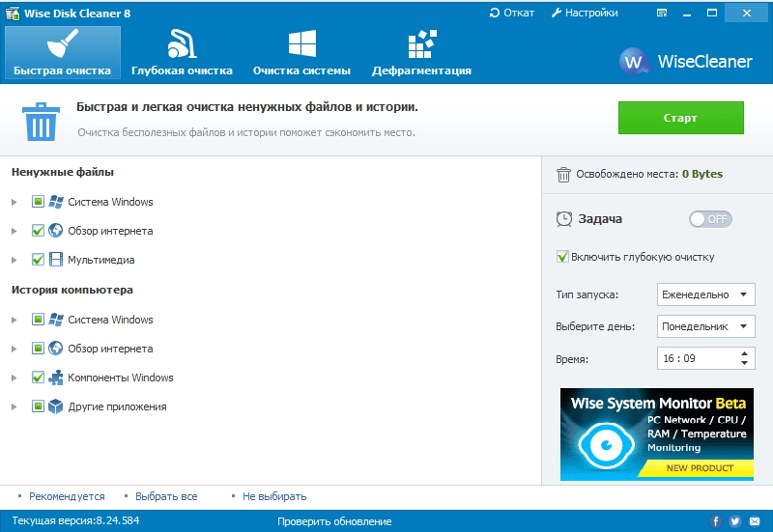Click the blue trash bin icon
This screenshot has width=773, height=532.
click(41, 122)
